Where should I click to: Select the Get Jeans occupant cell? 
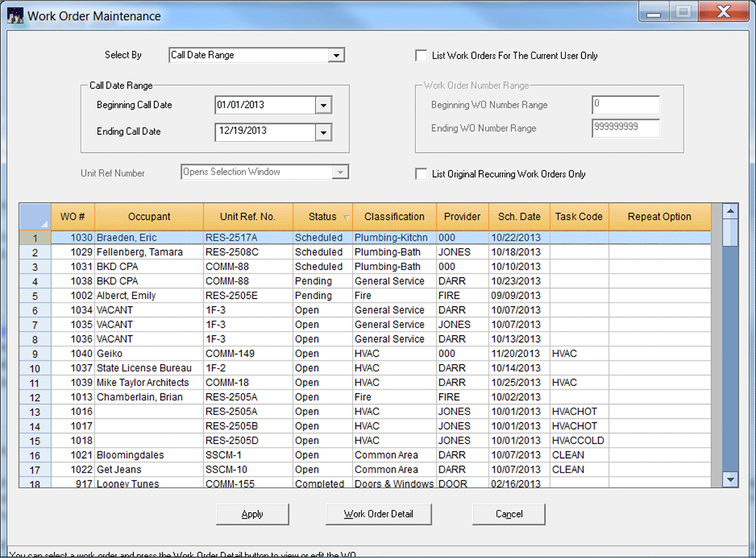[x=149, y=470]
